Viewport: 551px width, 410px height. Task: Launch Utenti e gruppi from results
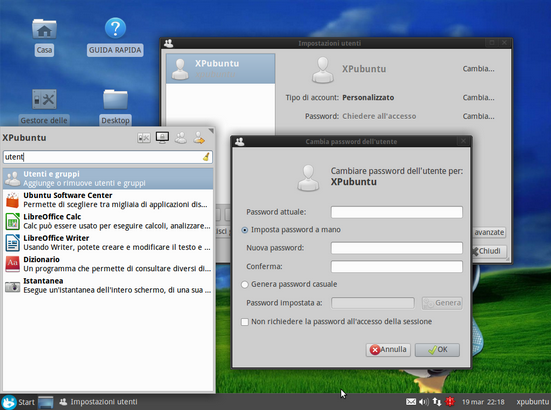pyautogui.click(x=108, y=178)
